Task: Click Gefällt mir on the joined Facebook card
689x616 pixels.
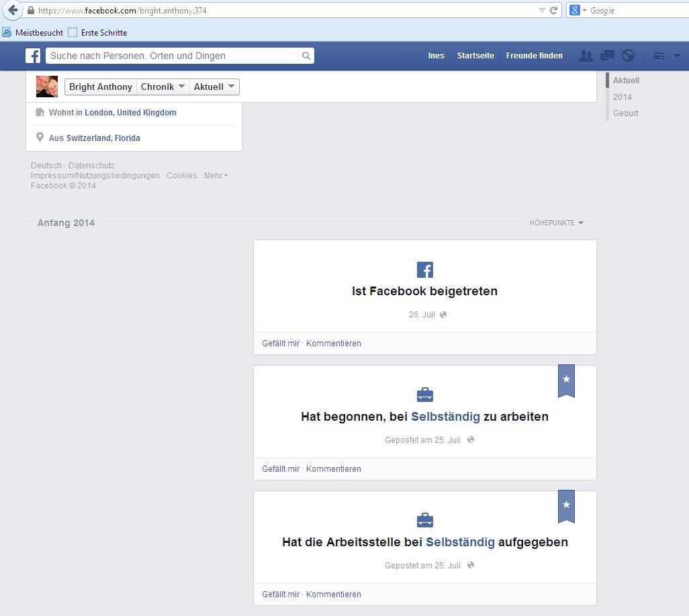Action: (x=281, y=344)
